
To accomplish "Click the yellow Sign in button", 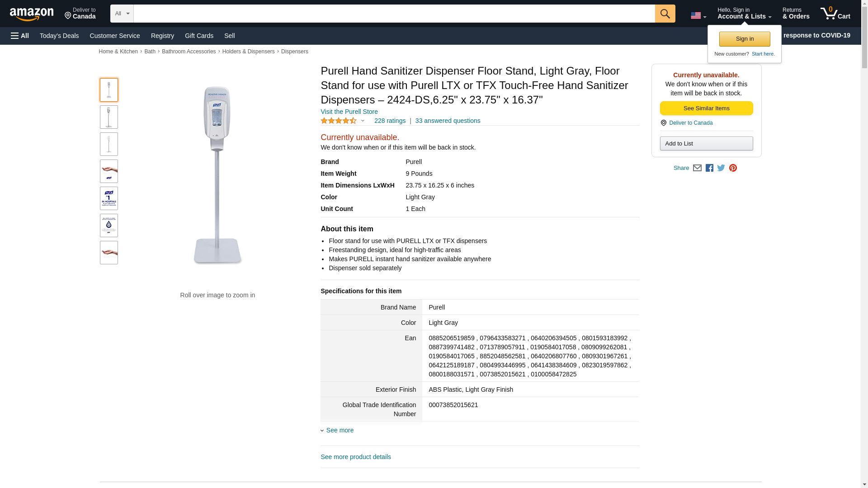I will click(x=745, y=39).
